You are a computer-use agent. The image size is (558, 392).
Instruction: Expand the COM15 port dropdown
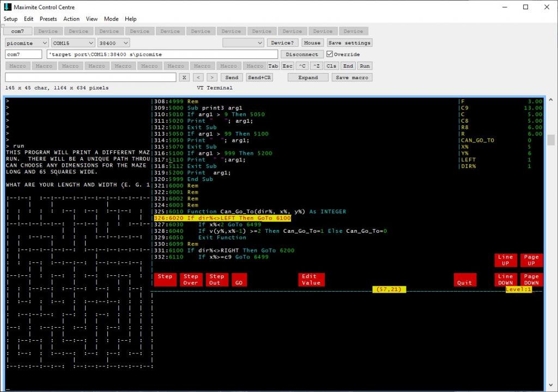(x=73, y=43)
